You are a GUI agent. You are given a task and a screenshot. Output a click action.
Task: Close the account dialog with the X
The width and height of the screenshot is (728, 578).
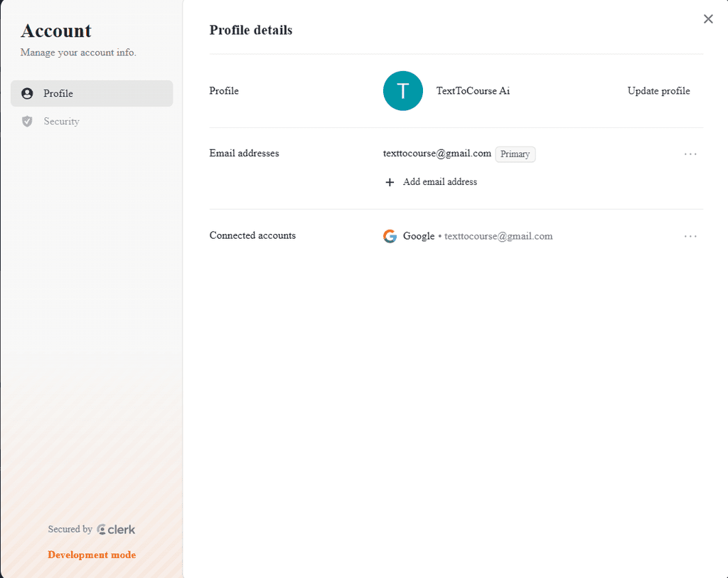tap(708, 19)
